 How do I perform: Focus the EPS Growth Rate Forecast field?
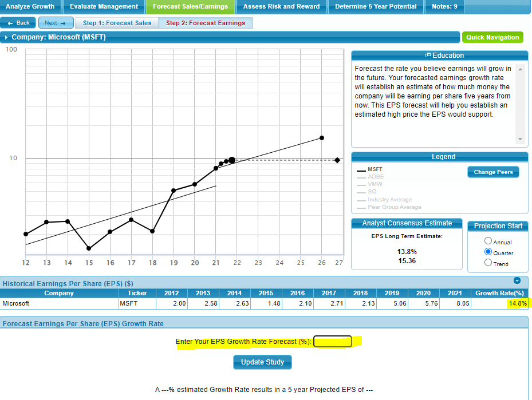point(333,342)
